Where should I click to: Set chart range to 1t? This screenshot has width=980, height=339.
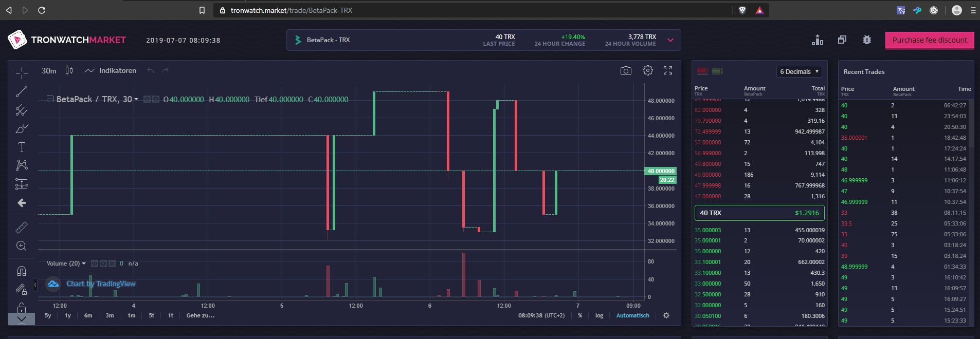171,315
